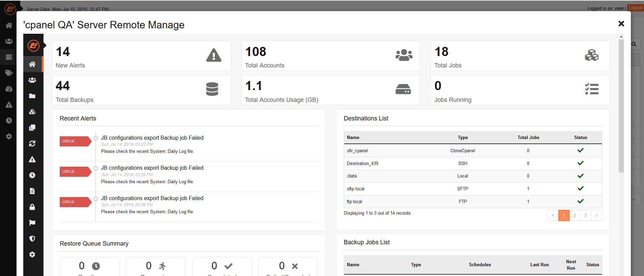Open the logs document icon in modal sidebar

pyautogui.click(x=32, y=191)
